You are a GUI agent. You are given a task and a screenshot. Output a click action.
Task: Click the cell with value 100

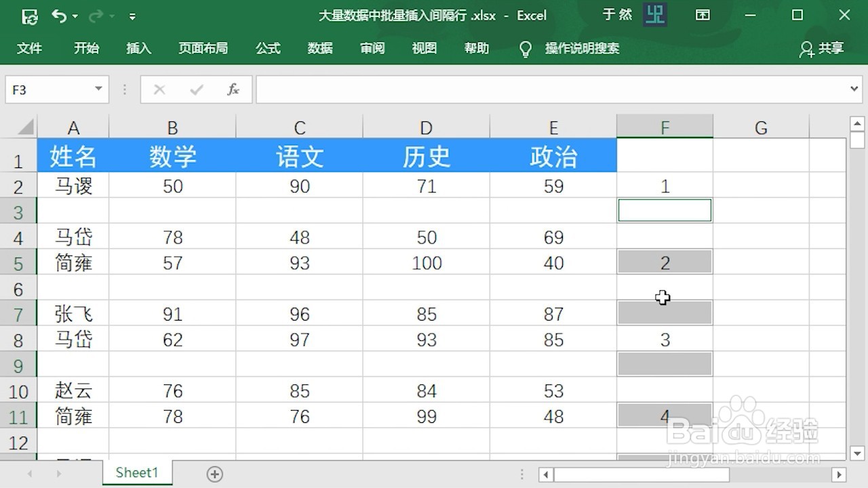426,262
